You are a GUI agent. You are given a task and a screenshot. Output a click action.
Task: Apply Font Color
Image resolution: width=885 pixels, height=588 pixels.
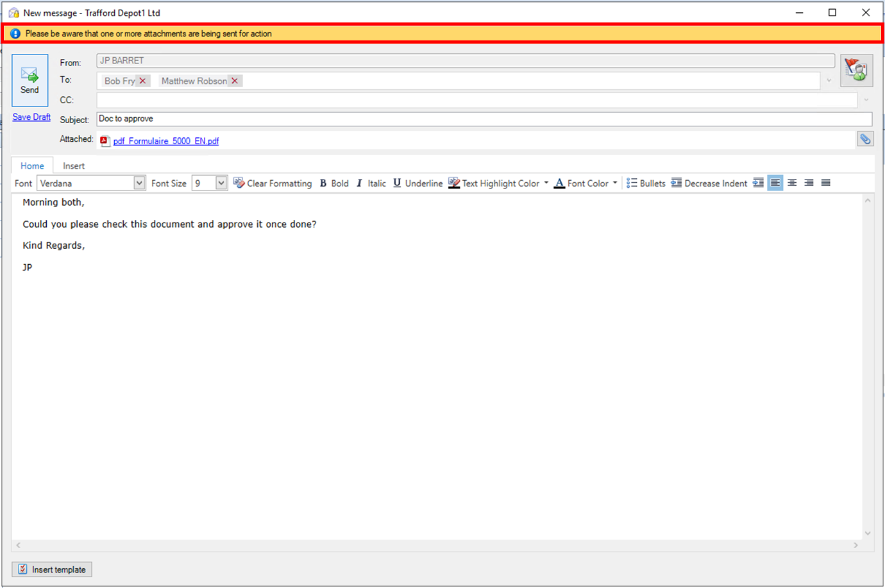coord(581,183)
